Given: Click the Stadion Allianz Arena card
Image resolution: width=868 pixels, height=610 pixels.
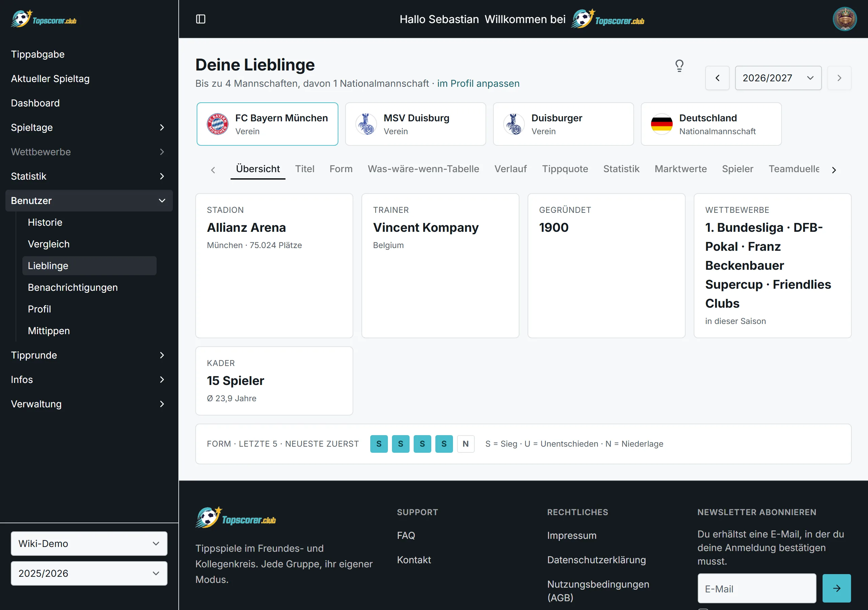Looking at the screenshot, I should click(x=274, y=266).
